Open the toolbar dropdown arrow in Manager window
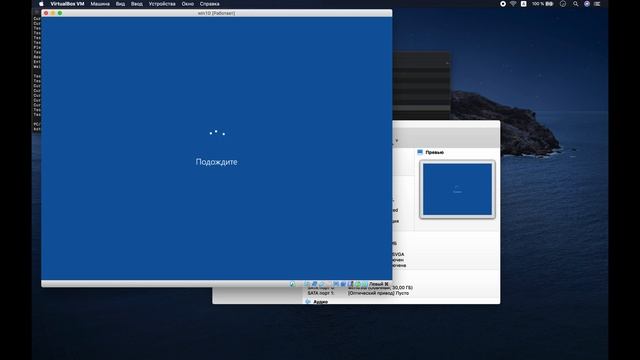The width and height of the screenshot is (640, 360). tap(396, 141)
